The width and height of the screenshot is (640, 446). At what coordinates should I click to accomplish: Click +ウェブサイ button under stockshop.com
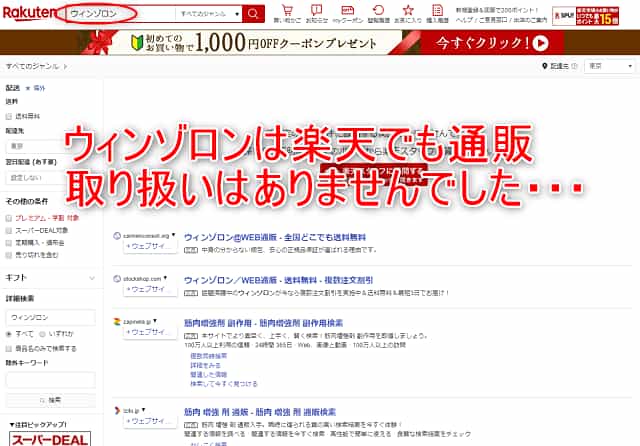click(x=150, y=289)
